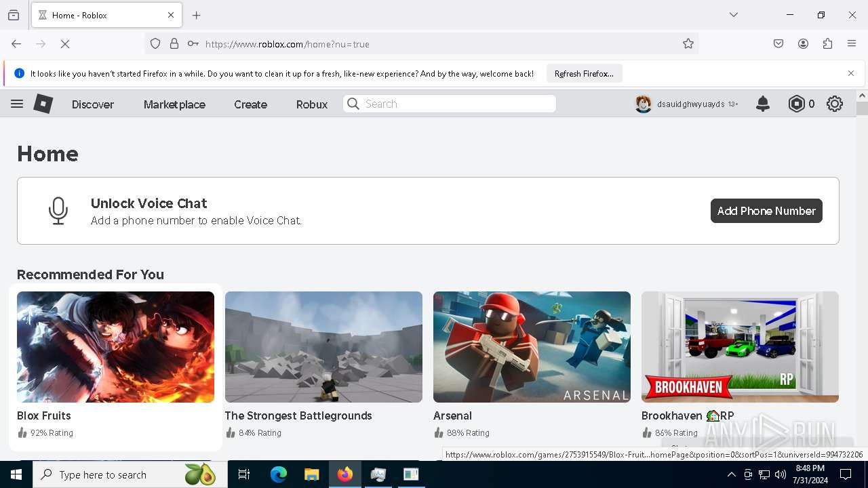Open the Firefox Pocket icon
This screenshot has width=868, height=488.
tap(778, 44)
